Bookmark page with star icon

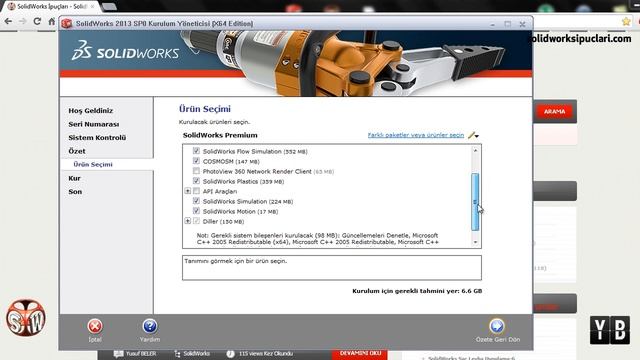tap(626, 22)
